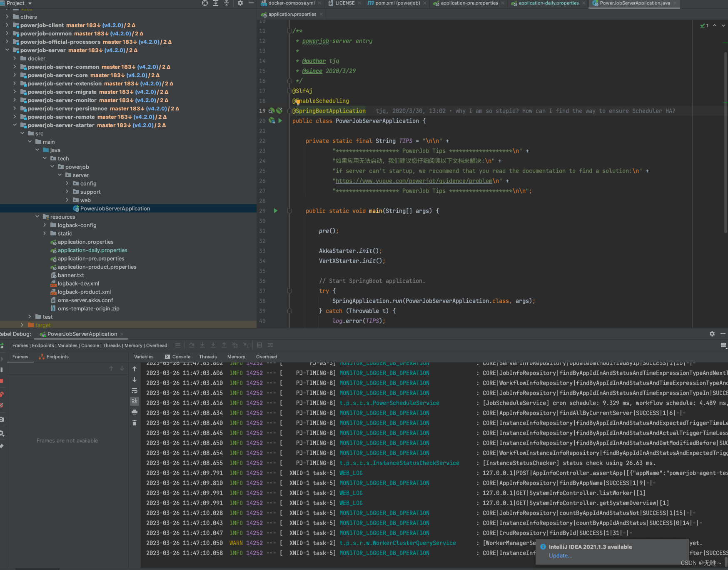Expand powerjob-client module
Image resolution: width=728 pixels, height=570 pixels.
(x=7, y=25)
